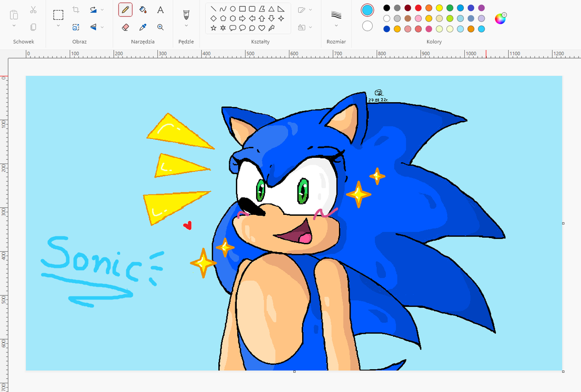Select the Fill bucket tool
Screen dimensions: 581x392
(143, 10)
